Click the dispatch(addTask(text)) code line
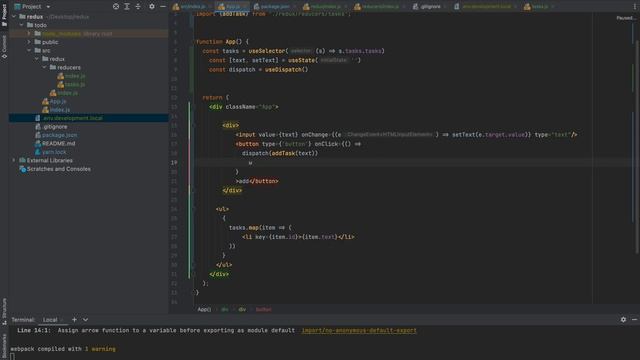Image resolution: width=640 pixels, height=360 pixels. tap(280, 153)
